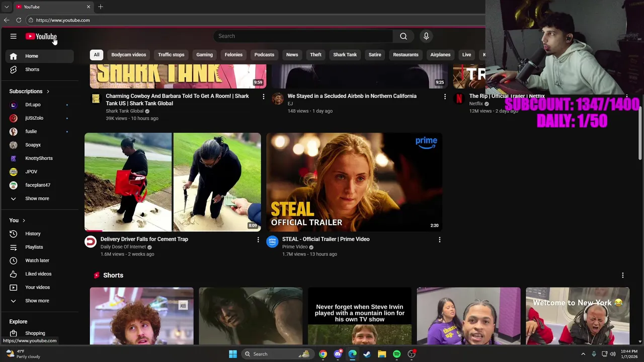644x362 pixels.
Task: Open File Explorer from taskbar
Action: 382,354
